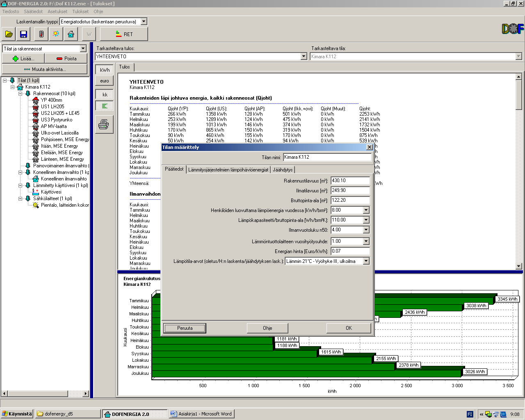Image resolution: width=525 pixels, height=420 pixels.
Task: Click the Ohje button in dialog
Action: 267,328
